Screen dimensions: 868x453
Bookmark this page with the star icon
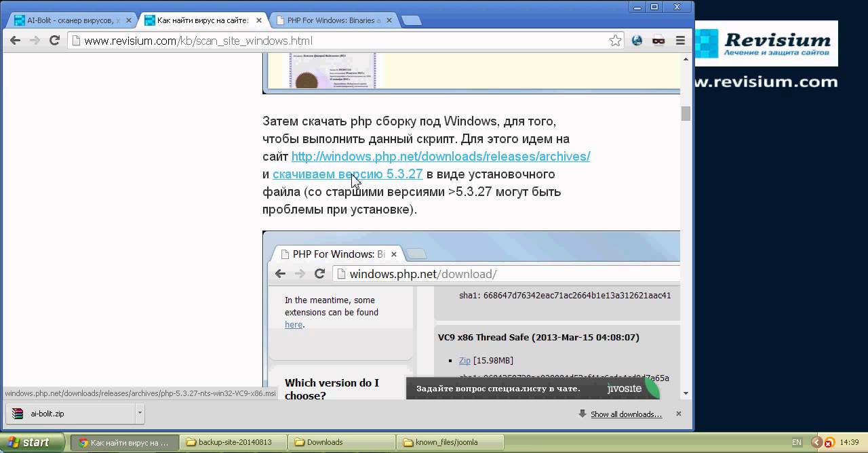click(615, 41)
